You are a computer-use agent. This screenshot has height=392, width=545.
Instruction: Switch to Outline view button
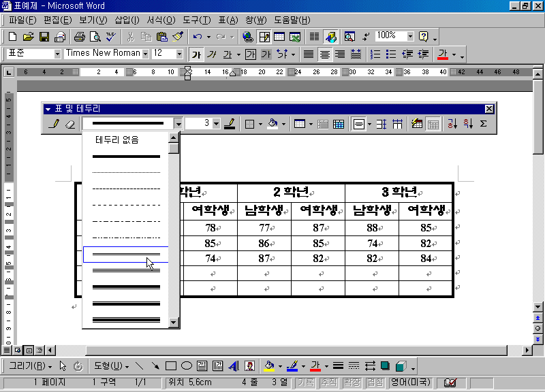click(40, 350)
